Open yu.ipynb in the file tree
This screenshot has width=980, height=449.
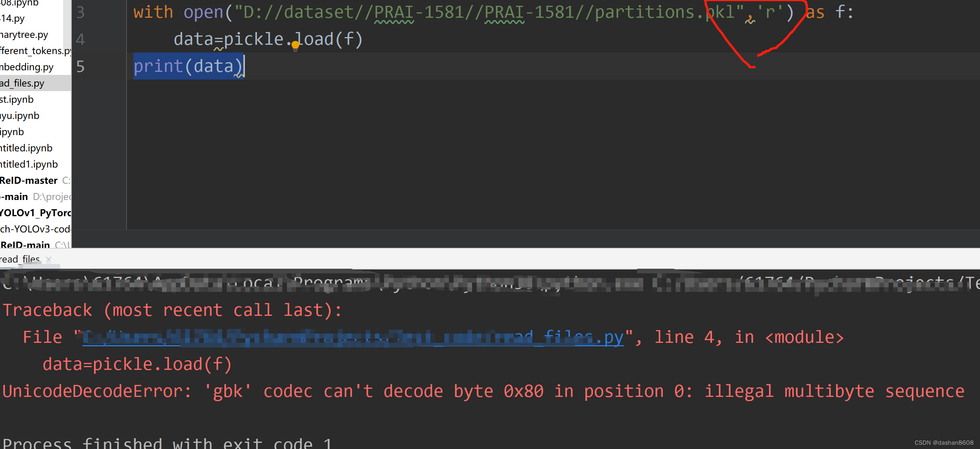pyautogui.click(x=20, y=116)
